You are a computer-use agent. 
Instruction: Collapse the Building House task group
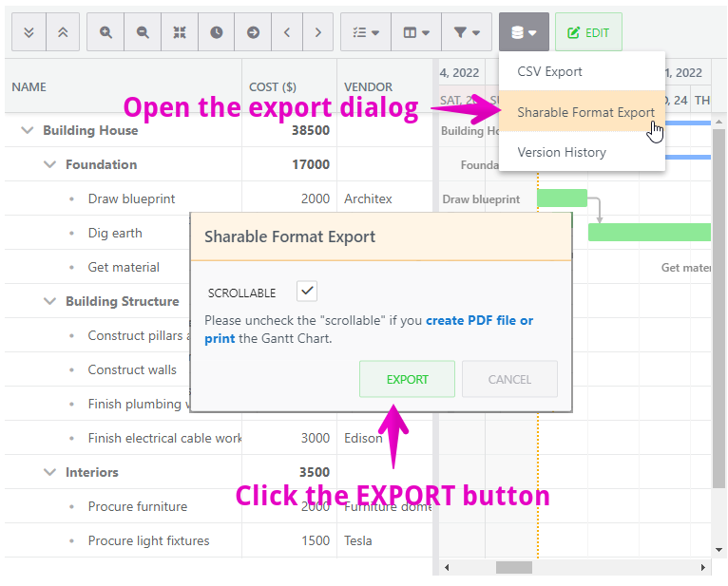[x=27, y=131]
